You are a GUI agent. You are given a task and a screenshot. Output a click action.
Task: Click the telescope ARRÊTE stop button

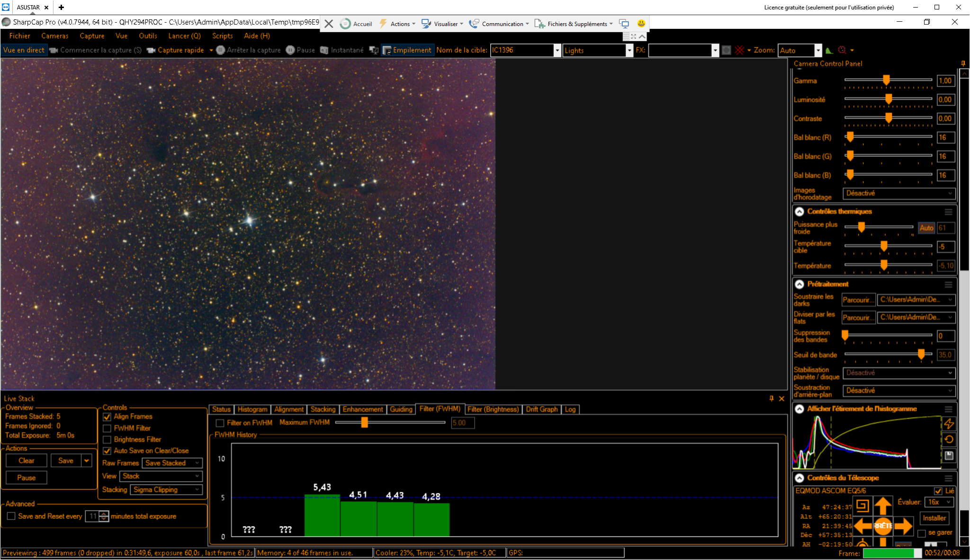pos(883,525)
